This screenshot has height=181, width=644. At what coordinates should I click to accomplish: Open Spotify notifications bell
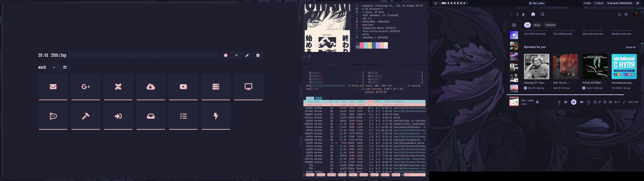[619, 15]
